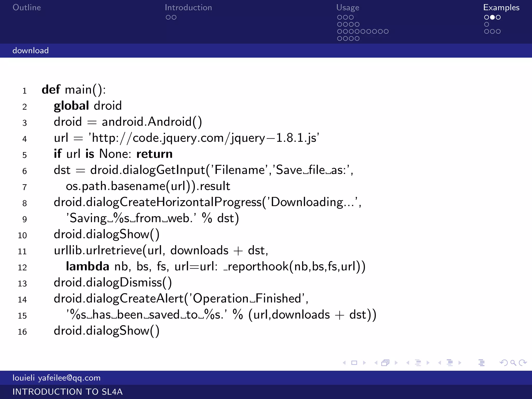
Task: Select last dot in Usage's second row
Action: (x=357, y=24)
